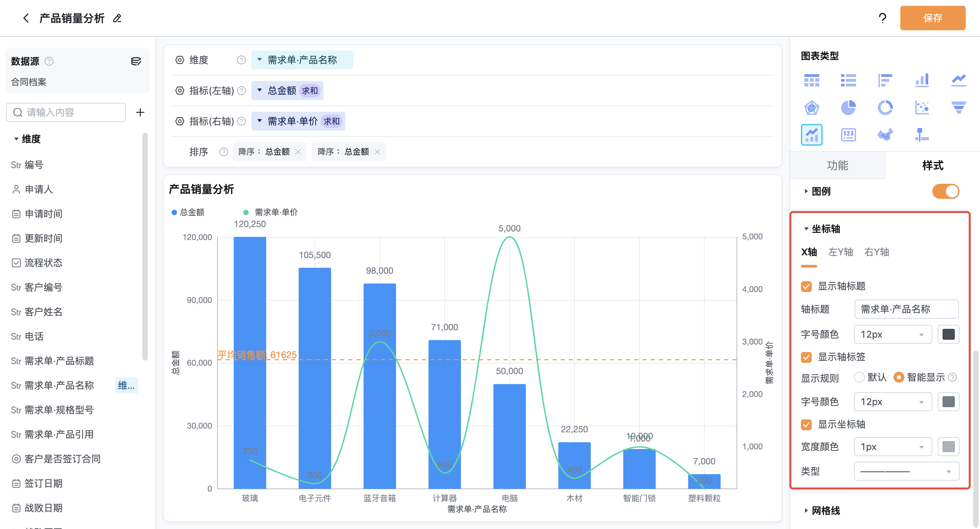Viewport: 980px width, 529px height.
Task: Click the 维... tag on 需求单·产品名称 field
Action: pyautogui.click(x=126, y=386)
